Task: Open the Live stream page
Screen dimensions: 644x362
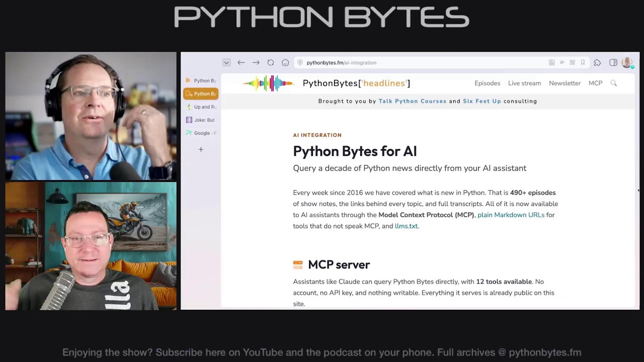Action: pyautogui.click(x=524, y=83)
